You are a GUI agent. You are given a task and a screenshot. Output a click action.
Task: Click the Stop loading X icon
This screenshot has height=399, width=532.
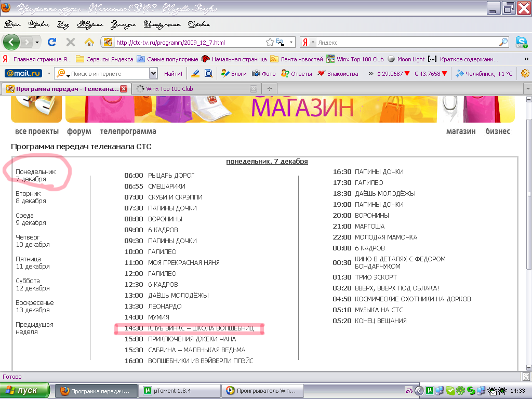pos(70,42)
